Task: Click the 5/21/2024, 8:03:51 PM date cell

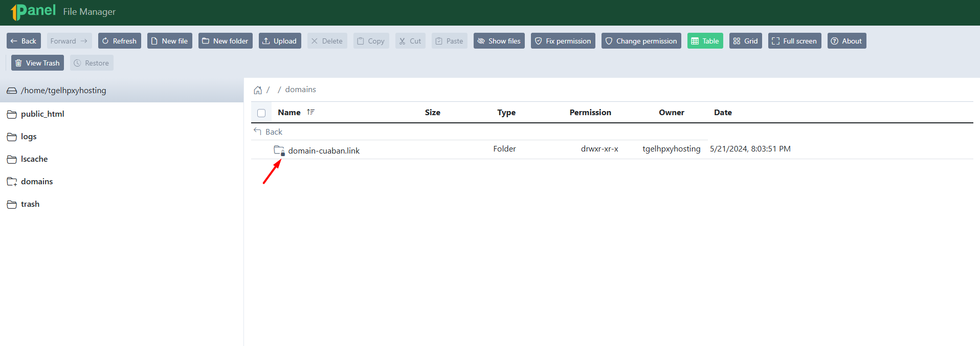Action: tap(750, 149)
